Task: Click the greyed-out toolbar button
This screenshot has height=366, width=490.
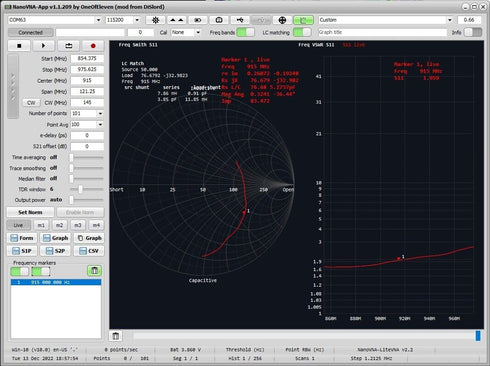Action: [x=261, y=20]
